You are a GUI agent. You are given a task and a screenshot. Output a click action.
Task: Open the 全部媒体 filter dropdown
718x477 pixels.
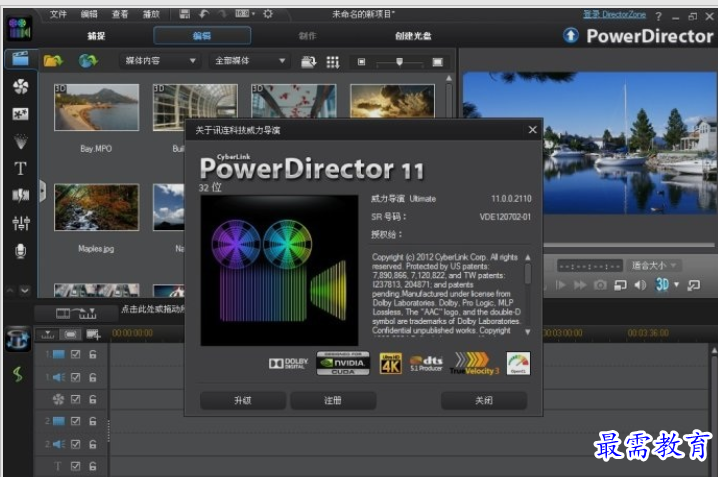(x=250, y=61)
